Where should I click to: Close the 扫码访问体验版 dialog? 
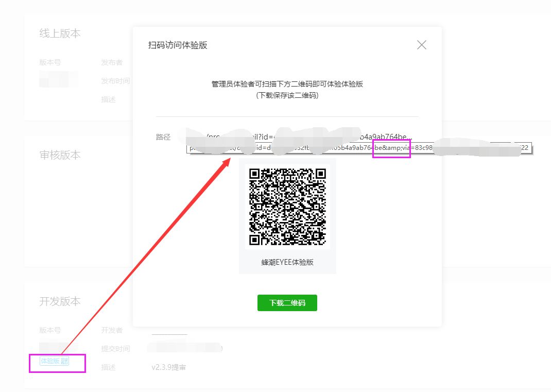pyautogui.click(x=421, y=45)
